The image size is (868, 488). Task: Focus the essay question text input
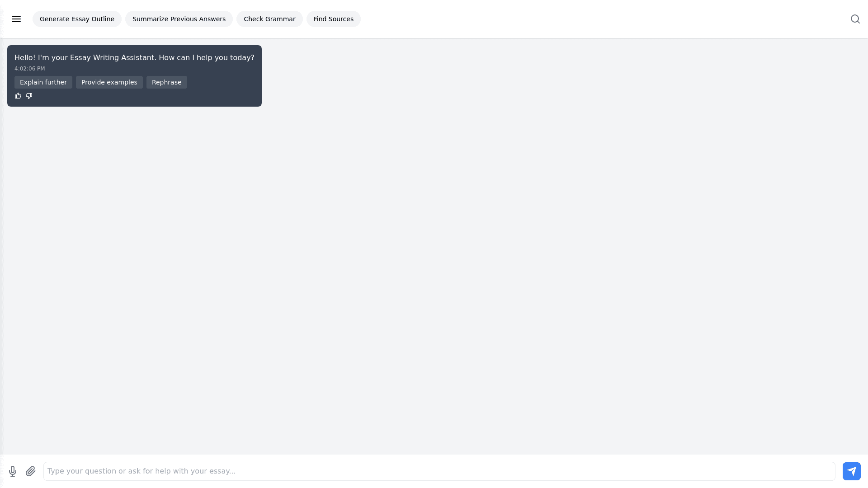(x=439, y=471)
